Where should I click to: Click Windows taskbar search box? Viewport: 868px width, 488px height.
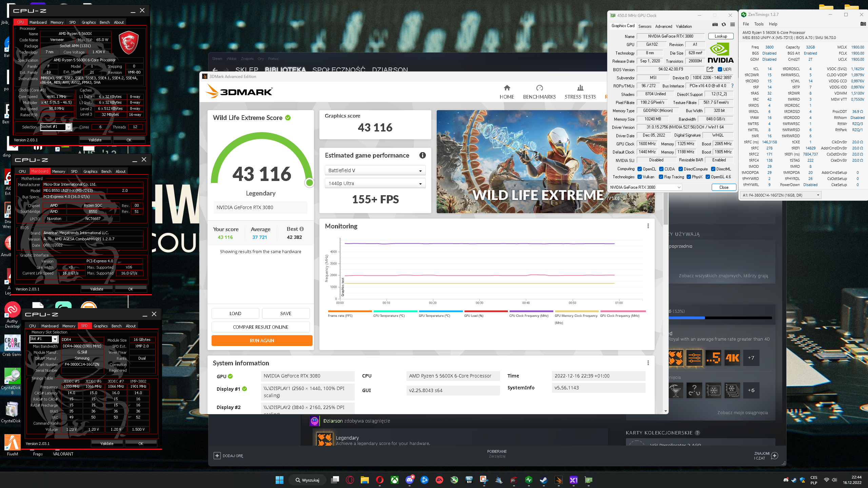point(308,480)
